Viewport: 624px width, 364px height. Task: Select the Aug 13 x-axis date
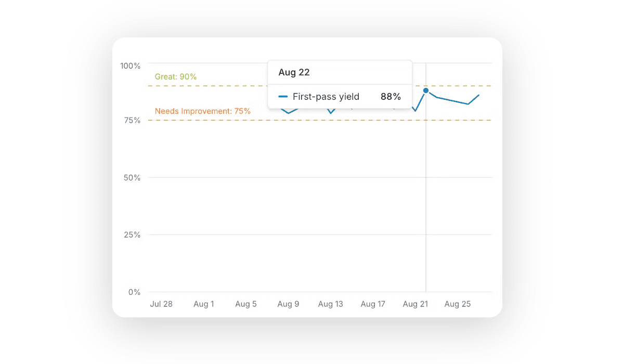pyautogui.click(x=331, y=304)
